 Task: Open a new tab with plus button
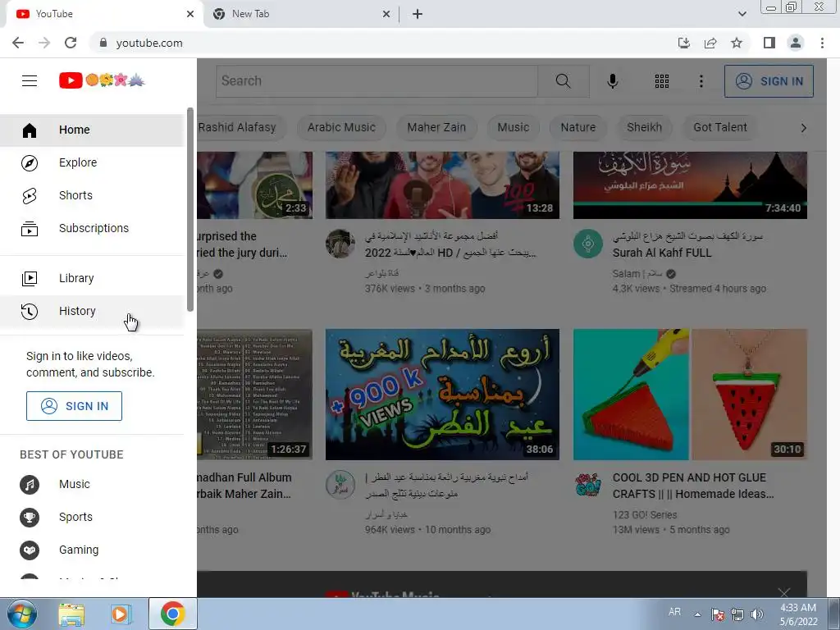click(418, 14)
